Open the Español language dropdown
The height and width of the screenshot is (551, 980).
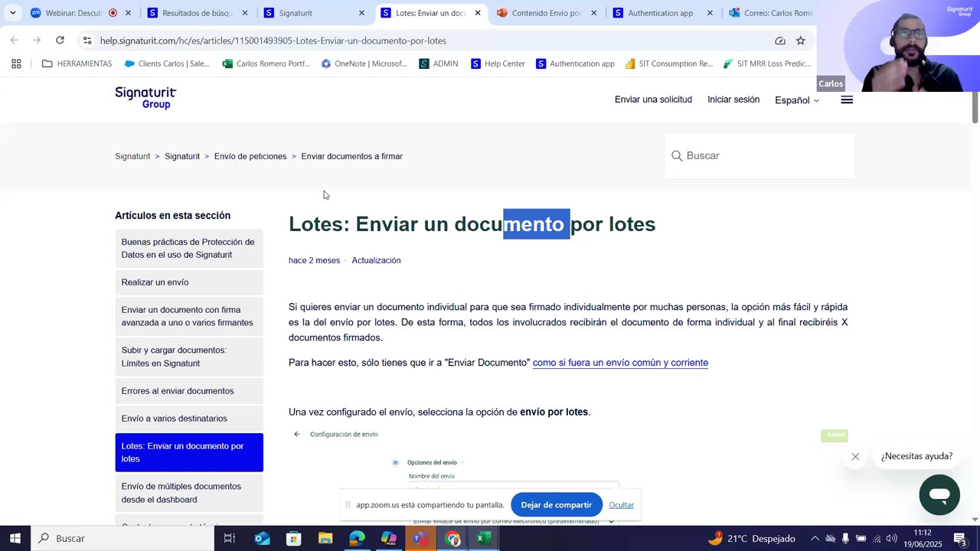click(797, 100)
